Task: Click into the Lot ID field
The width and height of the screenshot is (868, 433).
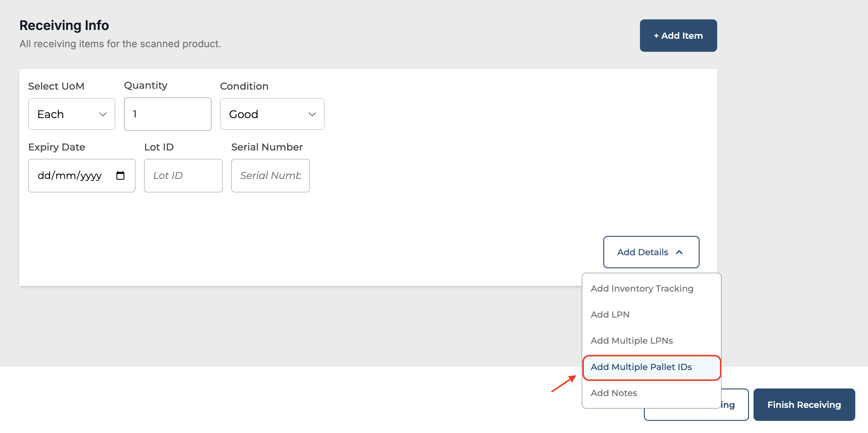Action: tap(183, 176)
